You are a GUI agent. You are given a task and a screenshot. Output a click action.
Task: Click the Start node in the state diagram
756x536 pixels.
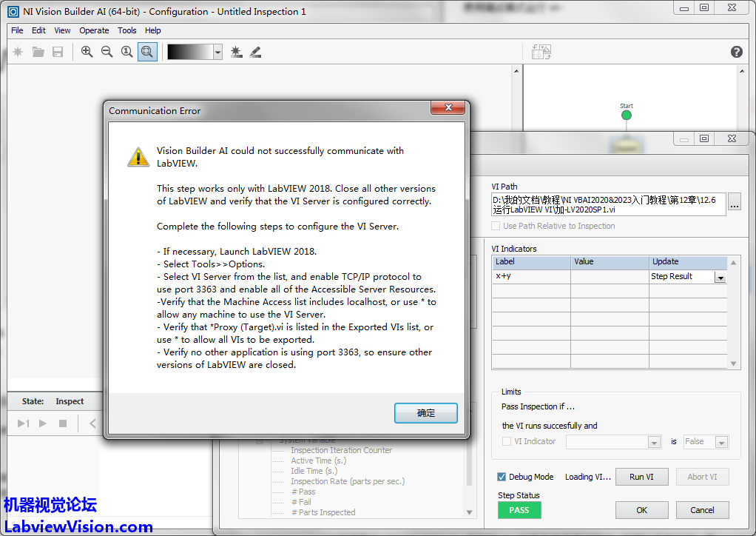click(627, 115)
